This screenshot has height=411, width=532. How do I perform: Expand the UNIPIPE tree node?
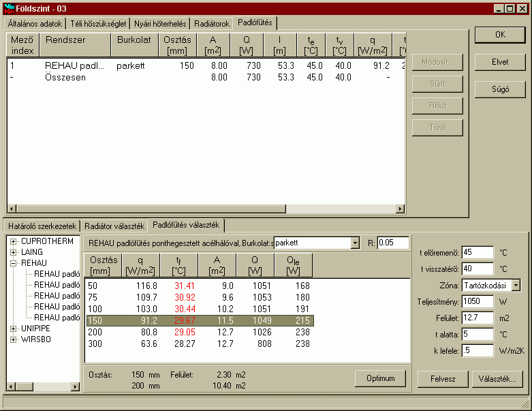[x=13, y=329]
